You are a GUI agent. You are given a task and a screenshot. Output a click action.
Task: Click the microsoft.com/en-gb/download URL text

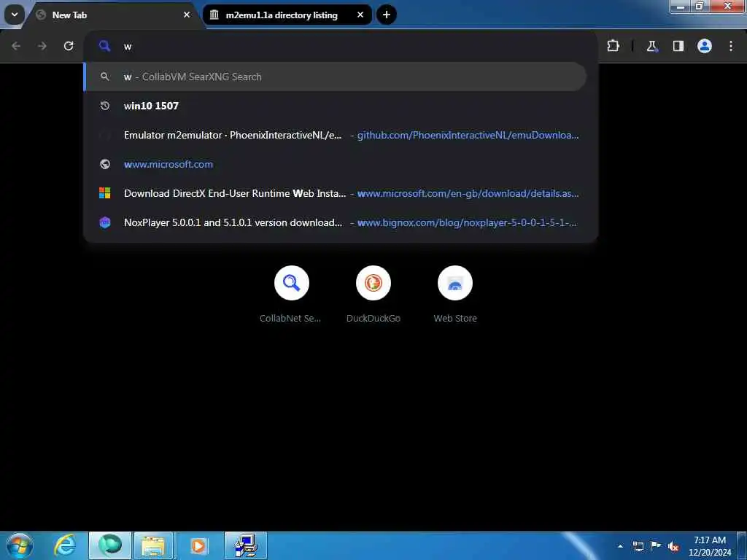[x=468, y=193]
